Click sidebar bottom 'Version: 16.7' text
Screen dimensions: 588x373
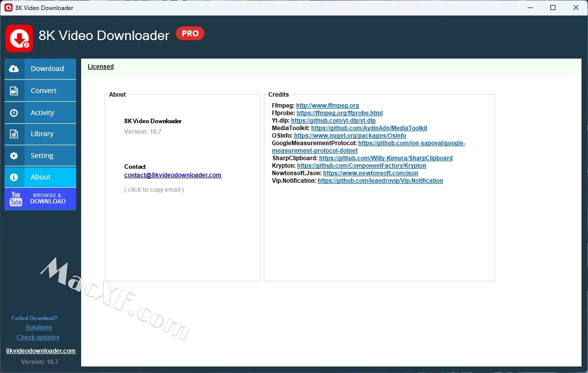(40, 362)
